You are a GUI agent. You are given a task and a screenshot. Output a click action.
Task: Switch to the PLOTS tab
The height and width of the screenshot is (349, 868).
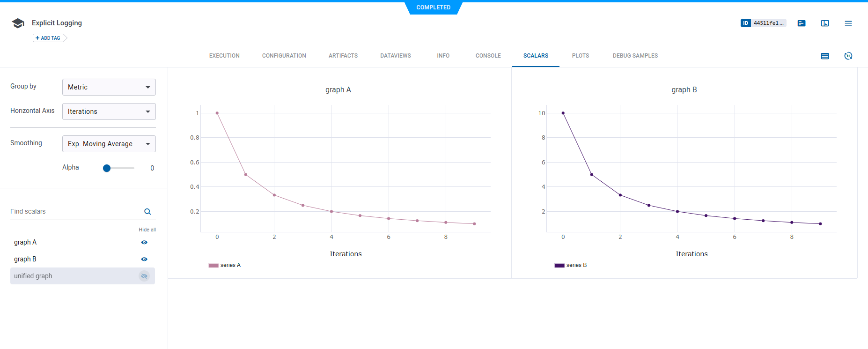tap(580, 56)
